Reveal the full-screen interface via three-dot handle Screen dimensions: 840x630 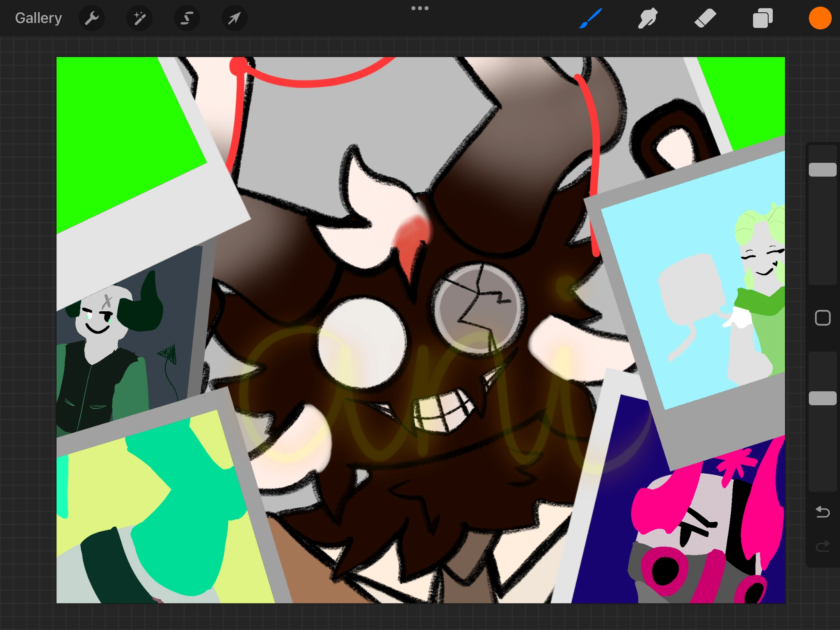tap(420, 8)
